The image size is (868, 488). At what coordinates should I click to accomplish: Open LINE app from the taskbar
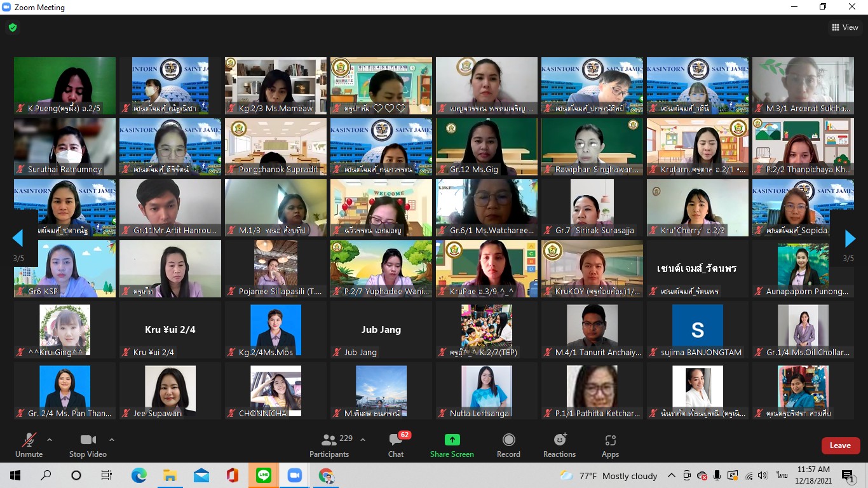(264, 475)
